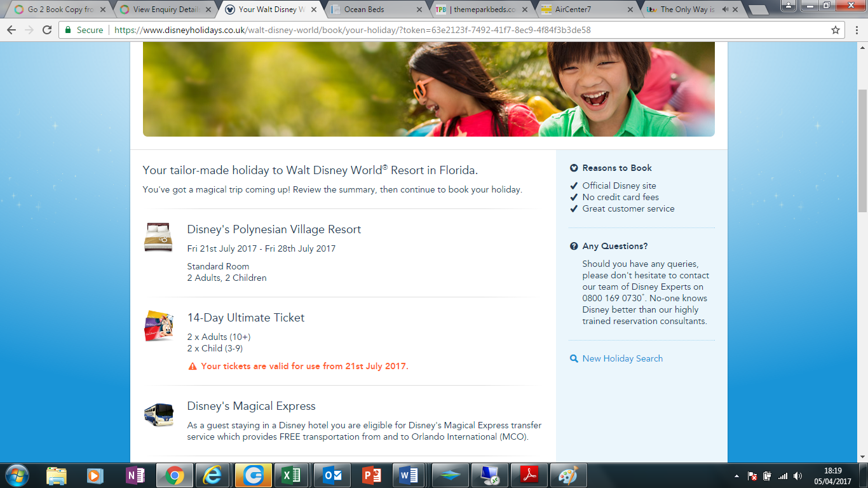Go back to the previous page
This screenshot has width=868, height=488.
tap(11, 30)
